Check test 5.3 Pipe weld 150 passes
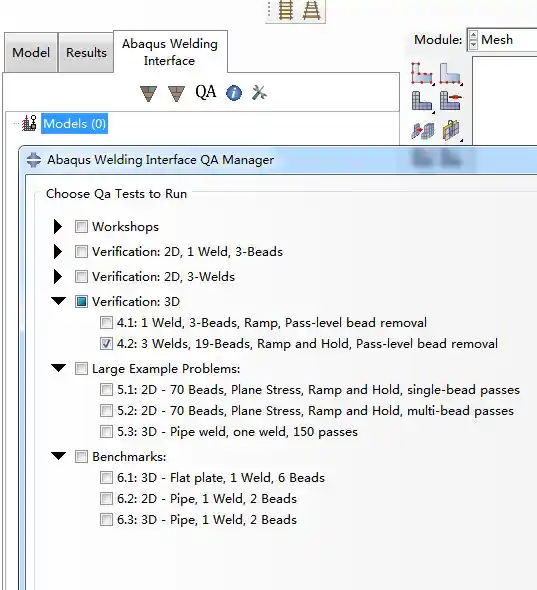This screenshot has width=537, height=590. coord(106,432)
